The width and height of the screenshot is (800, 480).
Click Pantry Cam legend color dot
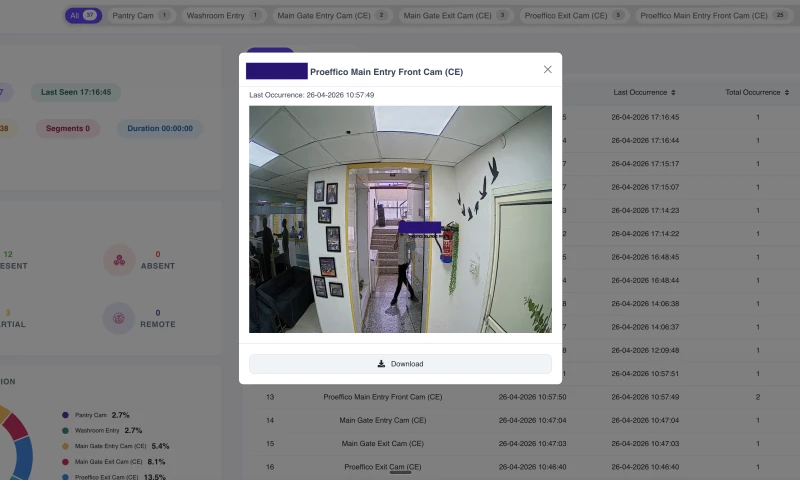click(65, 415)
